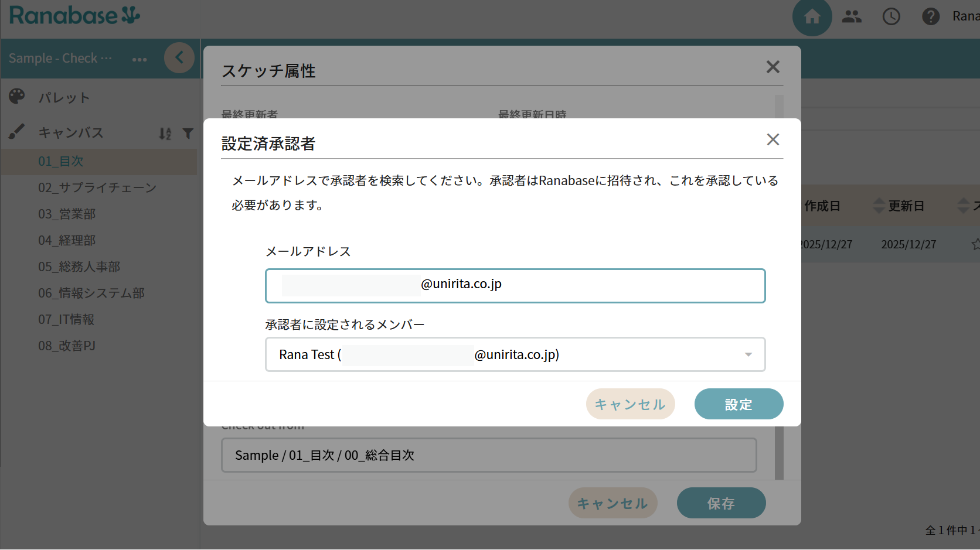Select 02_サプライチェーン in canvas list

click(97, 187)
